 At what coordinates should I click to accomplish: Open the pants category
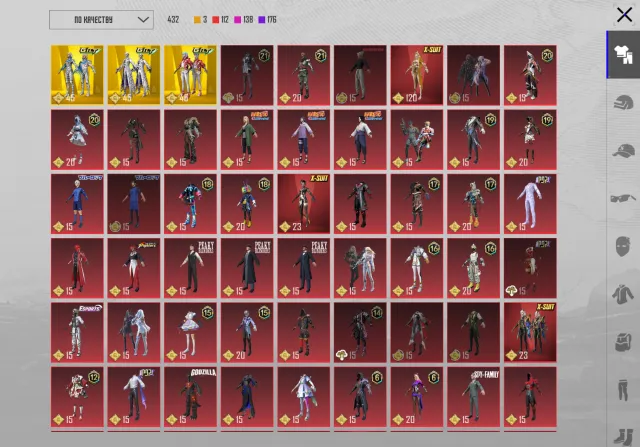(x=623, y=390)
